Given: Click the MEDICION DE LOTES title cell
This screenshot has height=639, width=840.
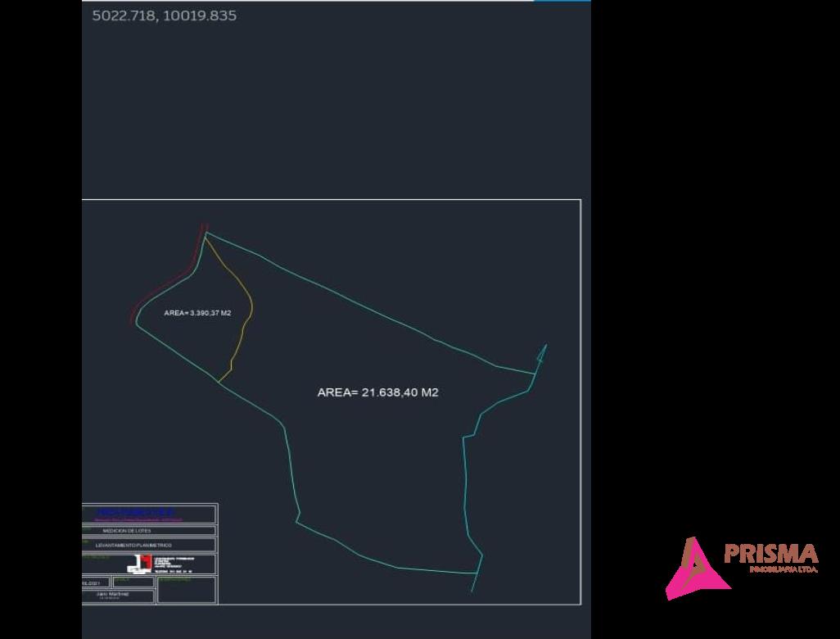Looking at the screenshot, I should 127,531.
